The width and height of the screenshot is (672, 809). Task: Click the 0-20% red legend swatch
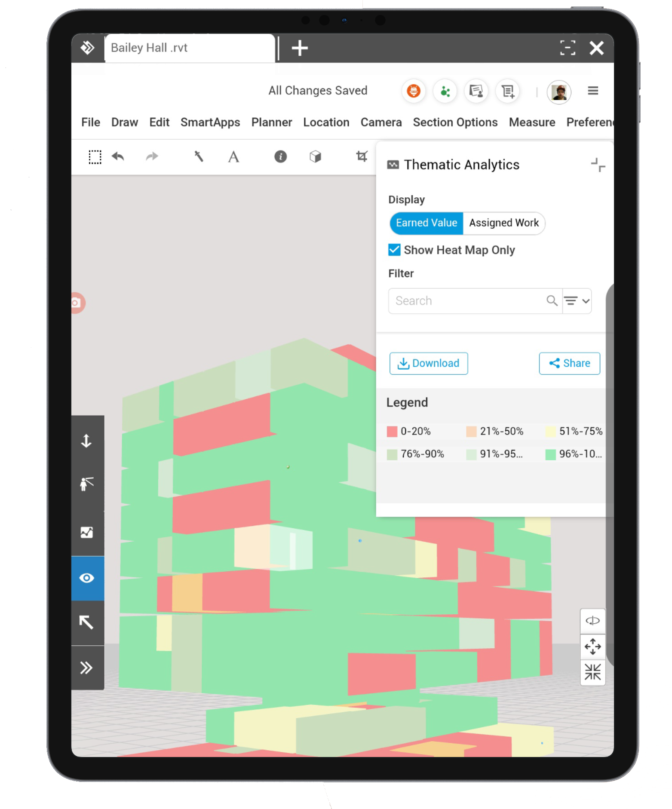click(x=392, y=432)
